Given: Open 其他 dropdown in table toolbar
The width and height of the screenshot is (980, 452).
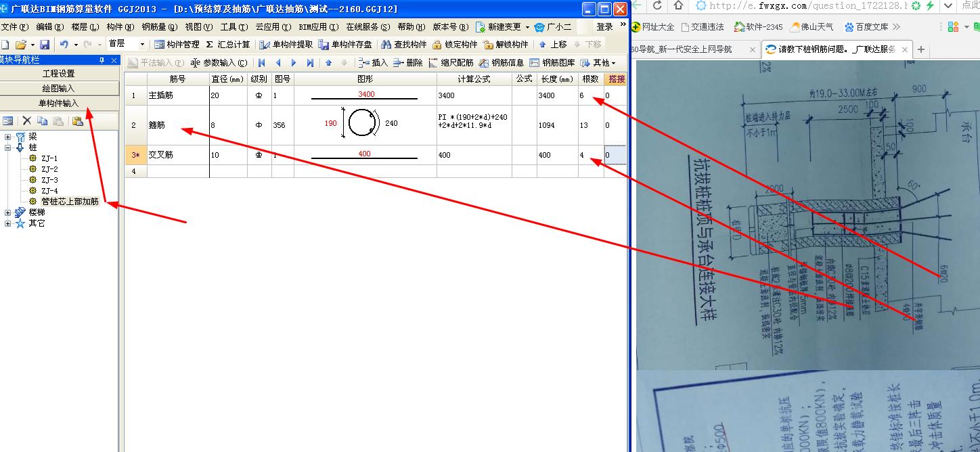Looking at the screenshot, I should tap(598, 63).
